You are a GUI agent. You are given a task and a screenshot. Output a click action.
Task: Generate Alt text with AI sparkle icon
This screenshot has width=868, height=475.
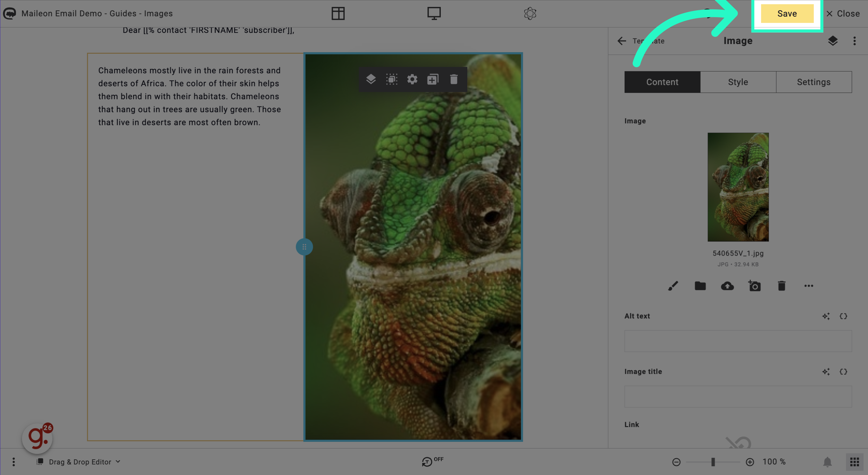[825, 316]
